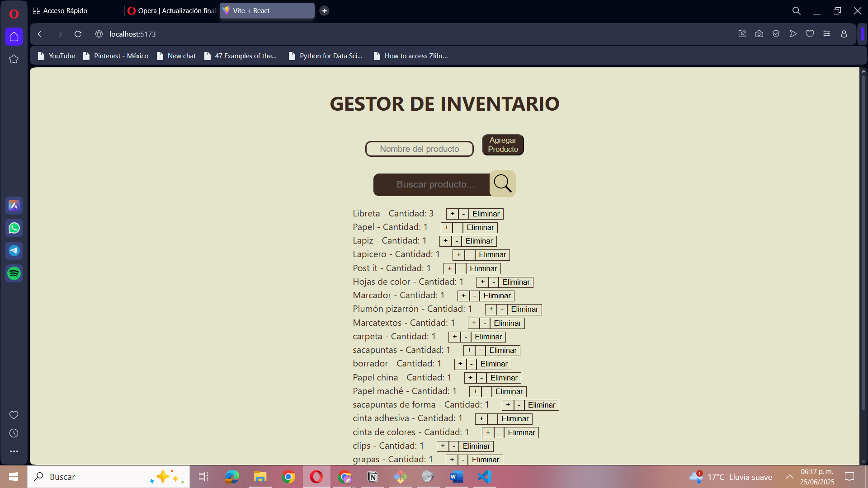868x488 pixels.
Task: Eliminar the Libreta product
Action: pyautogui.click(x=486, y=214)
